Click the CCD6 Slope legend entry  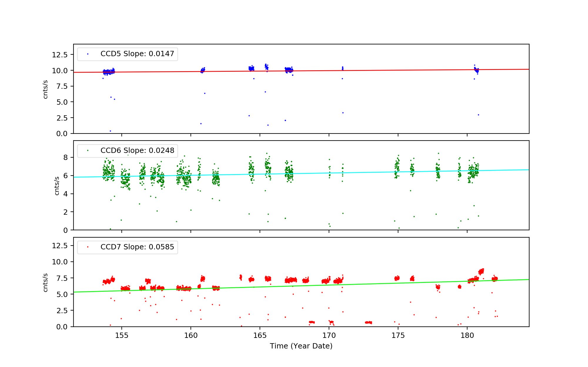137,151
